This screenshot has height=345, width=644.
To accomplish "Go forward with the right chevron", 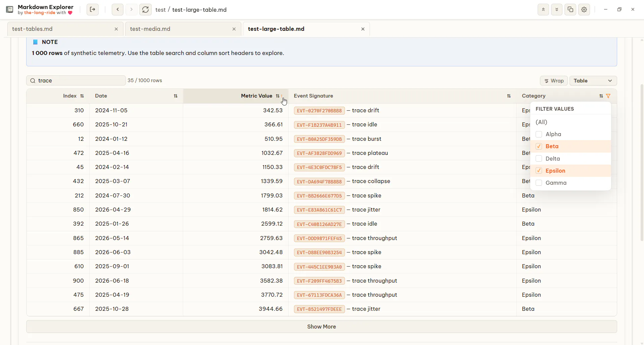I will coord(132,10).
